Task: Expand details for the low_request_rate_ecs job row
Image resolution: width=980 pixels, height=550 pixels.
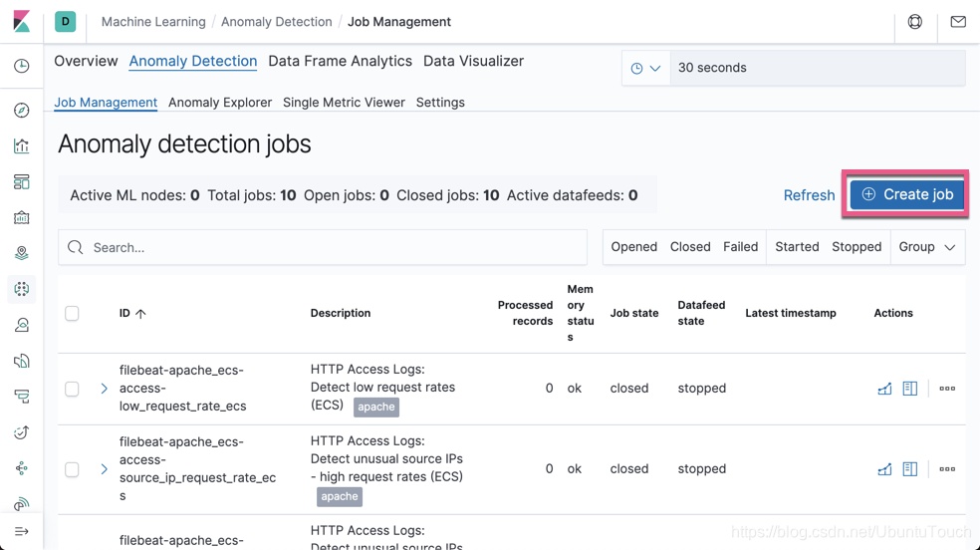Action: pyautogui.click(x=104, y=389)
